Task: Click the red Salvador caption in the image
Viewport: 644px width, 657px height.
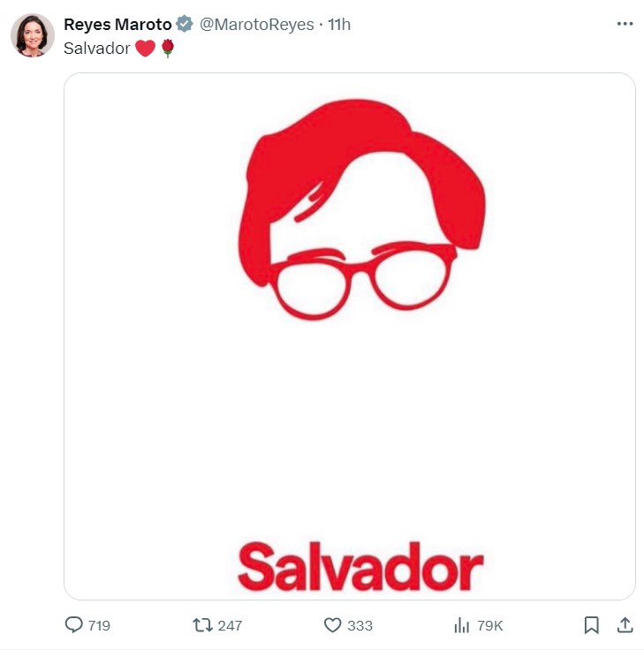Action: (x=360, y=567)
